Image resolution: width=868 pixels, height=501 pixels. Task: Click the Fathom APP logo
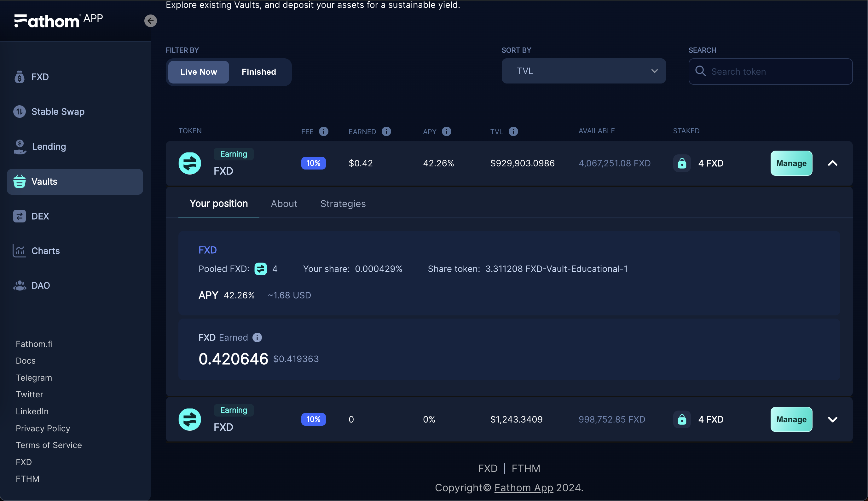coord(59,21)
